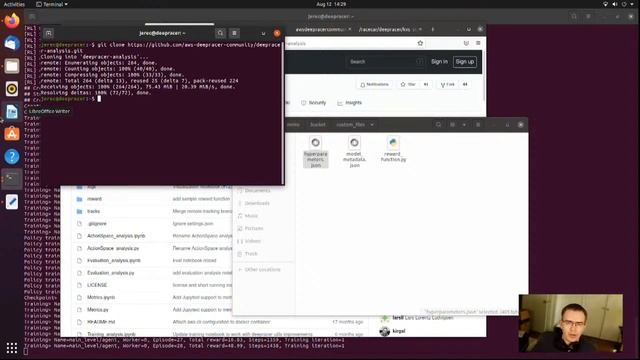Open Music in Files sidebar
This screenshot has height=360, width=640.
click(x=251, y=216)
